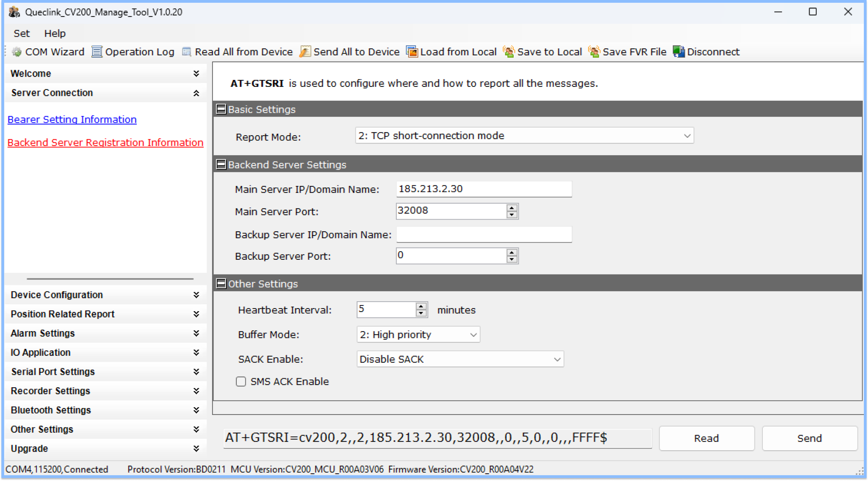Click Load from Local icon
Screen dimensions: 868x481
coord(412,52)
